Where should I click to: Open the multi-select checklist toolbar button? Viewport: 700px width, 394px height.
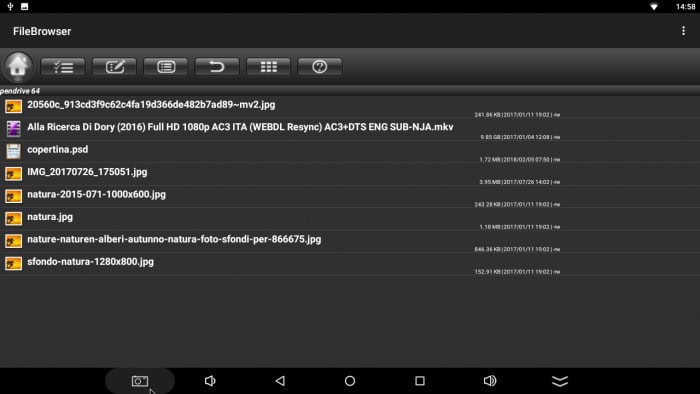pos(63,67)
